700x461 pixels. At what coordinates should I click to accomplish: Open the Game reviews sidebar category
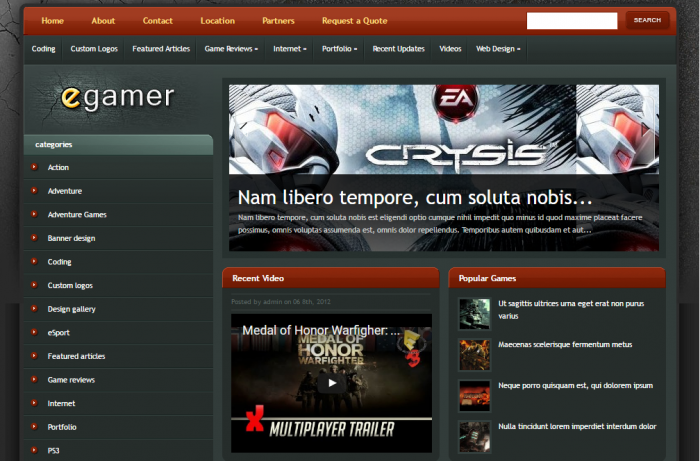click(x=71, y=380)
